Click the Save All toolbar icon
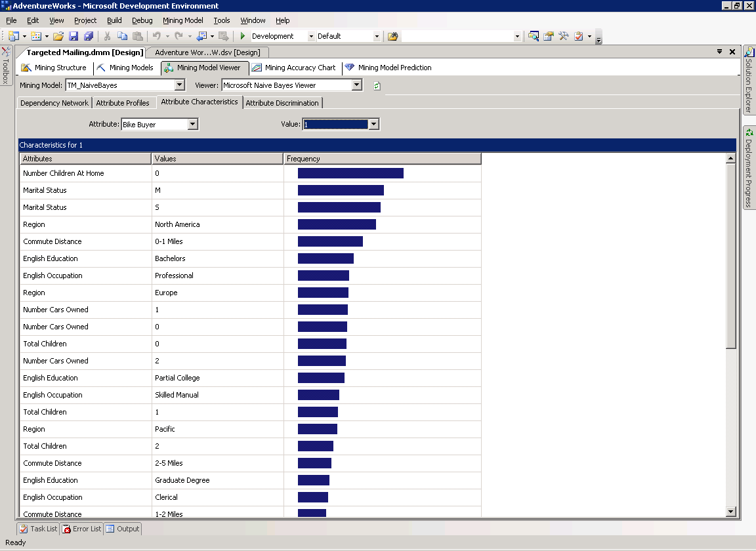This screenshot has height=551, width=756. click(88, 36)
